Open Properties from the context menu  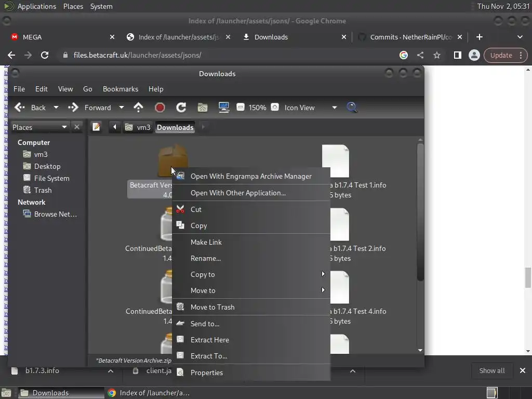click(x=251, y=373)
